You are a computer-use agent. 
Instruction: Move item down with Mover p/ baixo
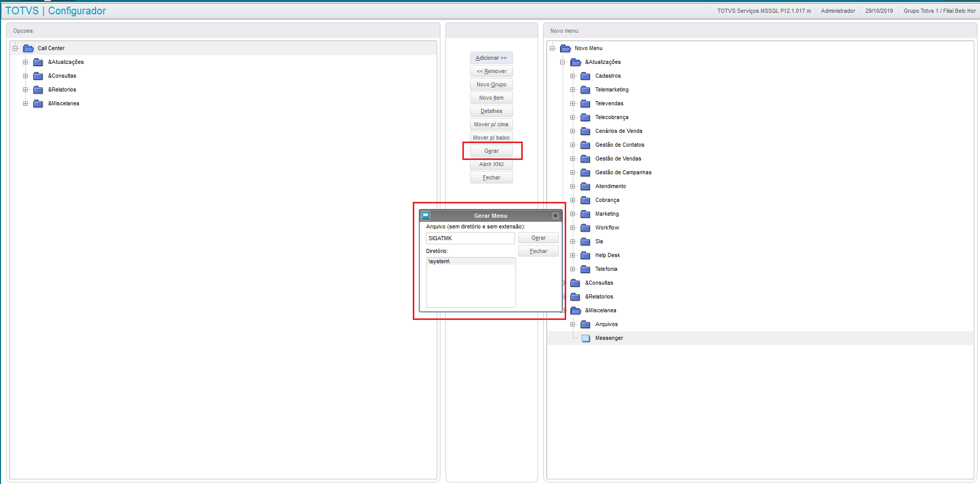tap(491, 137)
